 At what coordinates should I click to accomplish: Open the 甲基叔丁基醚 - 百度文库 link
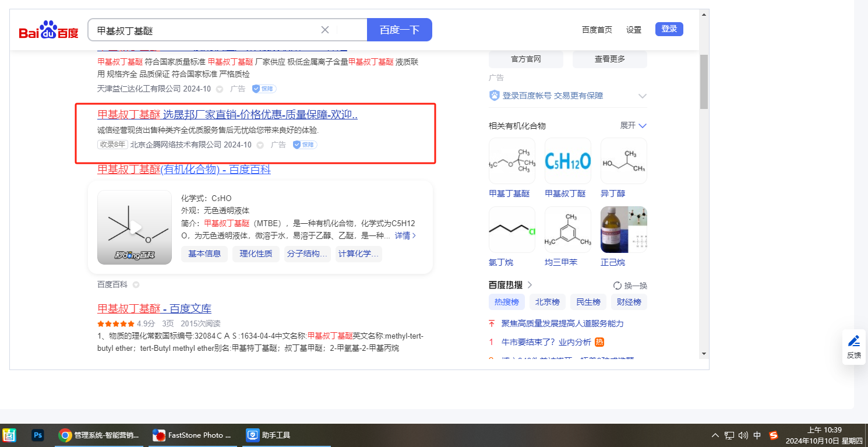click(x=154, y=308)
